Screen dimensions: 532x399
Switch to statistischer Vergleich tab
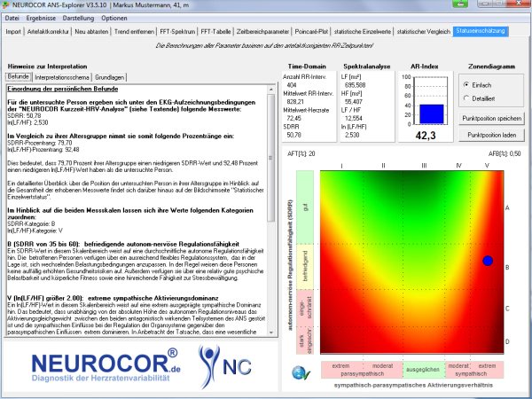[x=424, y=32]
